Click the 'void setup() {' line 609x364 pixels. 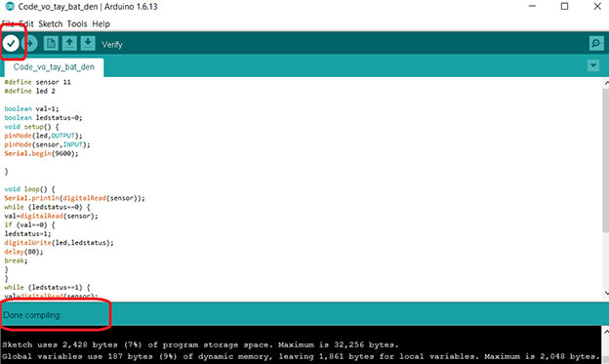(x=31, y=127)
